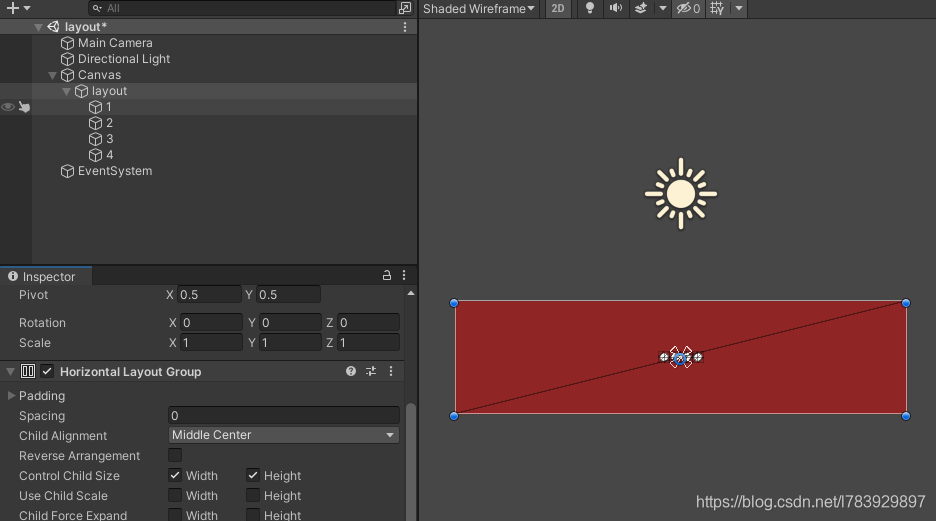
Task: Toggle scene audio speaker icon
Action: [615, 8]
